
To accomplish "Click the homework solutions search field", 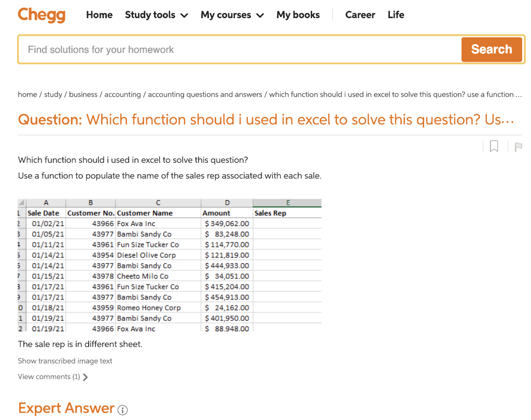I will pyautogui.click(x=233, y=49).
